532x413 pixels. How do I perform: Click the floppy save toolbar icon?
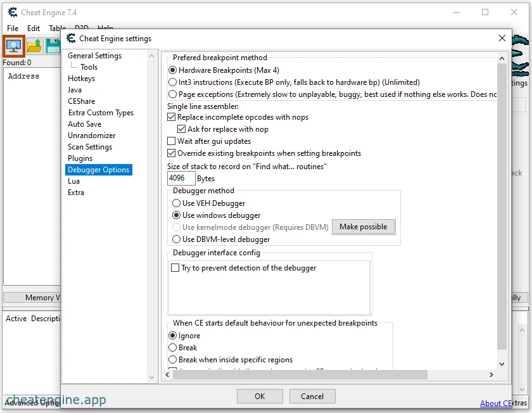click(x=53, y=46)
